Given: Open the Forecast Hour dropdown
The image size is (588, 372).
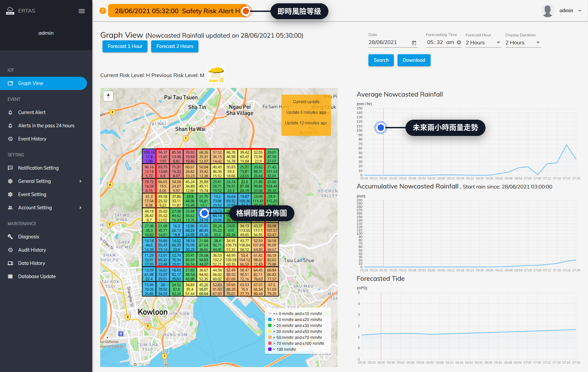Looking at the screenshot, I should pos(483,43).
